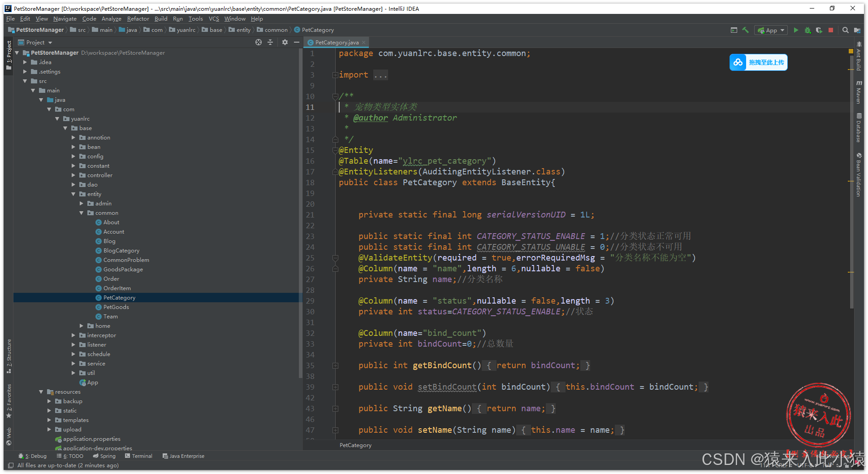Select the BlogCategory class
This screenshot has height=474, width=868.
[121, 251]
